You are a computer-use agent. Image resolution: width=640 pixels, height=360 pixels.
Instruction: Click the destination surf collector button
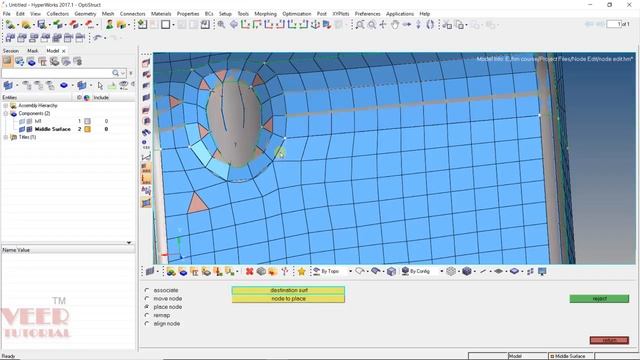pos(288,290)
